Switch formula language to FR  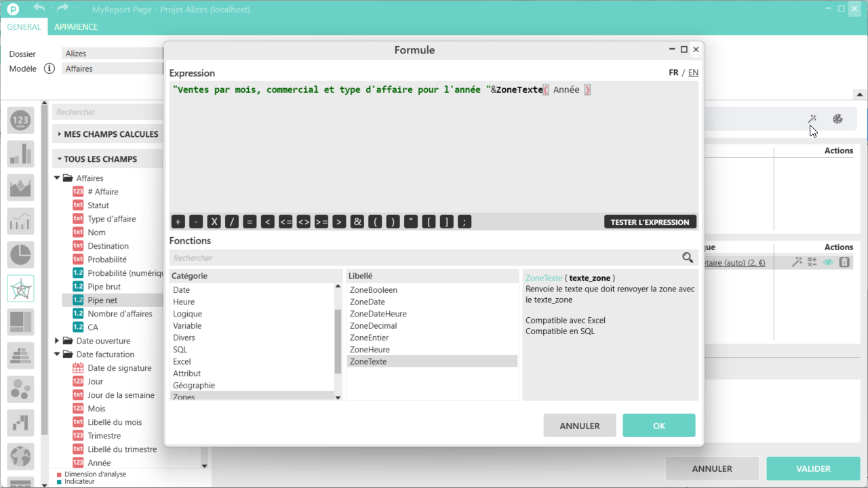(673, 73)
